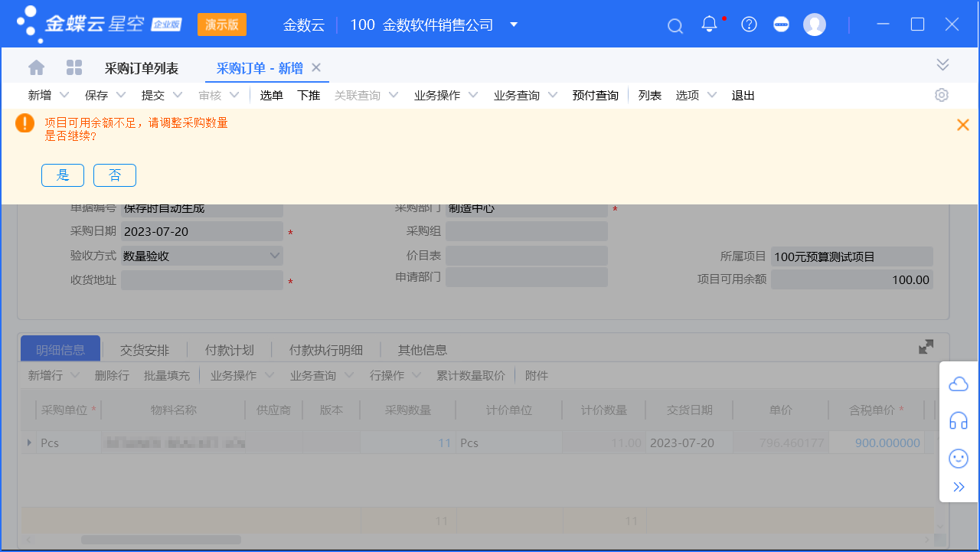This screenshot has width=980, height=552.
Task: Open the 付款计划 tab
Action: [x=229, y=350]
